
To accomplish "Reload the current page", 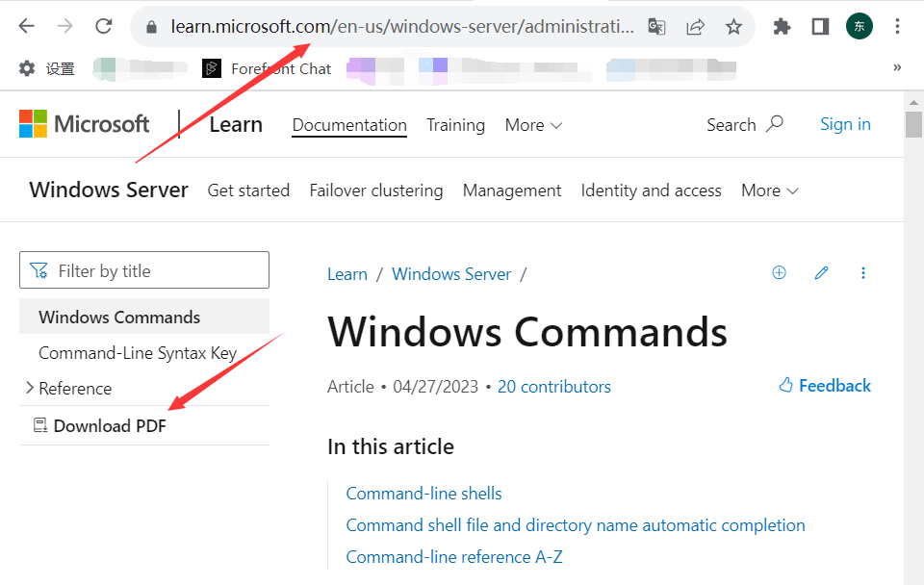I will pos(104,26).
